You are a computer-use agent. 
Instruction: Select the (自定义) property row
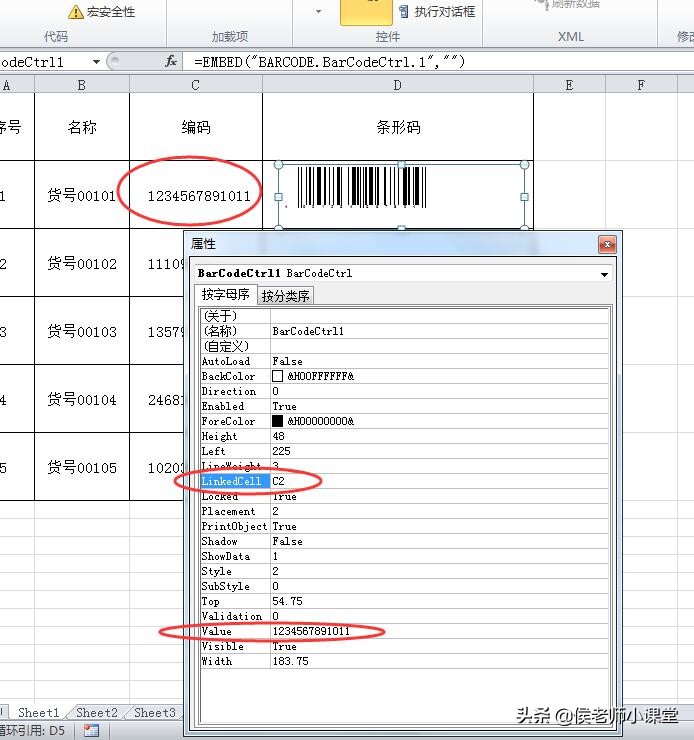click(x=404, y=346)
